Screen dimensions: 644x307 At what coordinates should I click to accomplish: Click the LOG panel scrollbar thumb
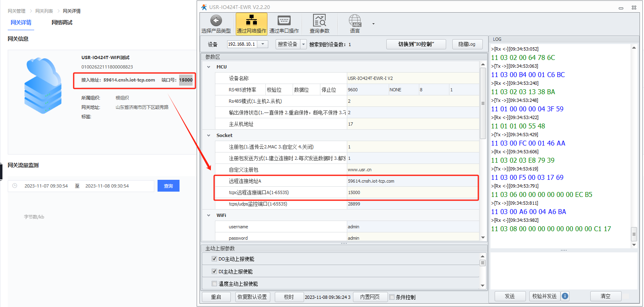(x=634, y=234)
